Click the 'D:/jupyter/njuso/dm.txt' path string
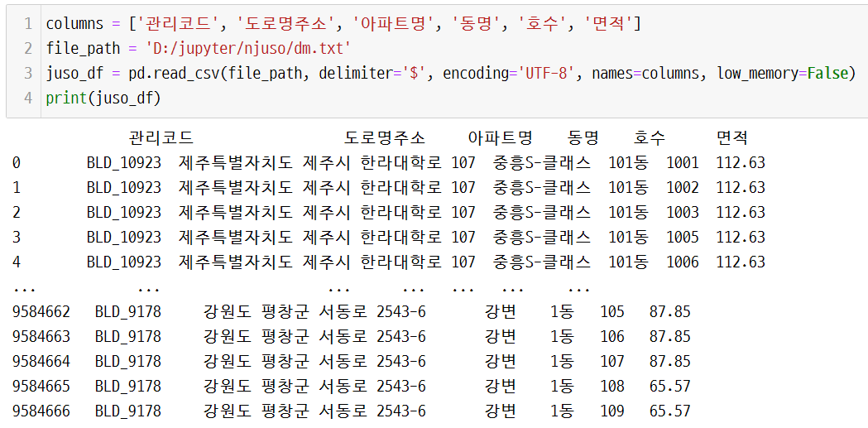Viewport: 868px width, 428px height. [248, 48]
